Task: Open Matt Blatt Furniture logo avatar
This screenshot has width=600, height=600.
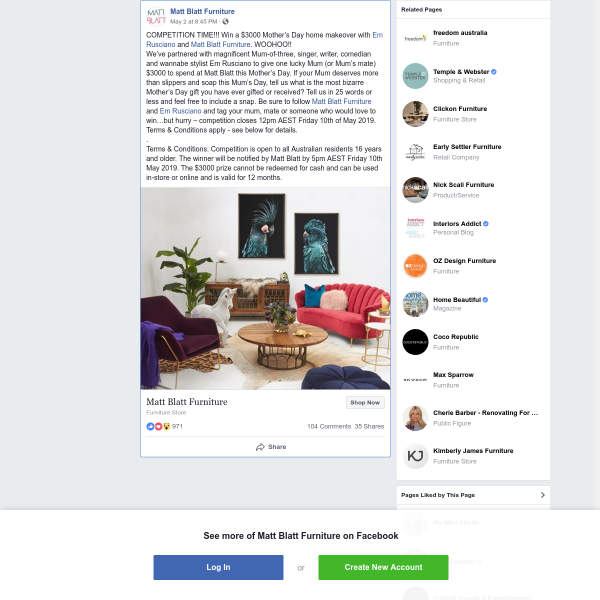Action: (x=156, y=16)
